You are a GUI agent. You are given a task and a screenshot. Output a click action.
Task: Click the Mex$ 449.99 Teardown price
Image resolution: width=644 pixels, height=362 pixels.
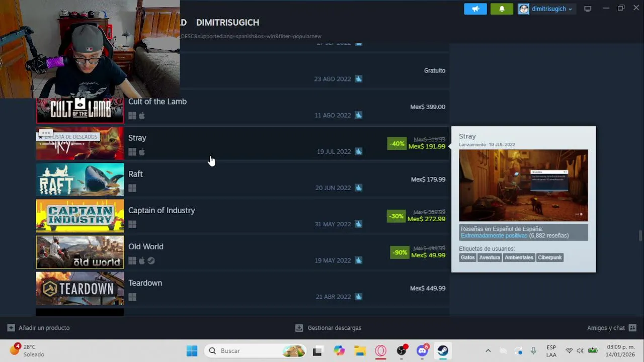click(x=428, y=288)
